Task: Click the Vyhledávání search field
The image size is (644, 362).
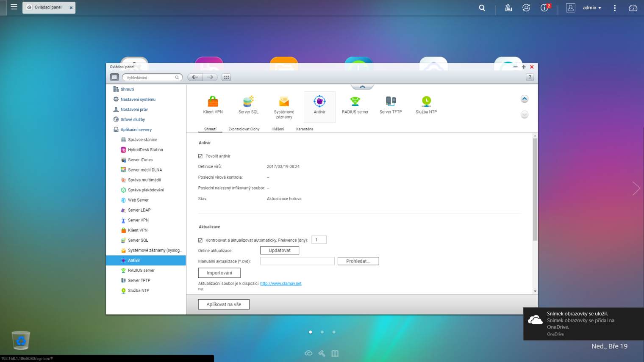Action: (152, 77)
